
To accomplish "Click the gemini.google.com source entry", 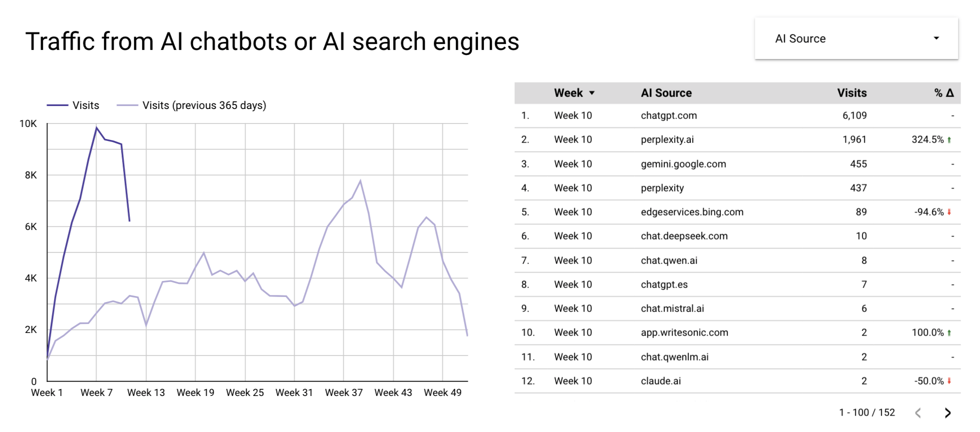I will coord(683,164).
